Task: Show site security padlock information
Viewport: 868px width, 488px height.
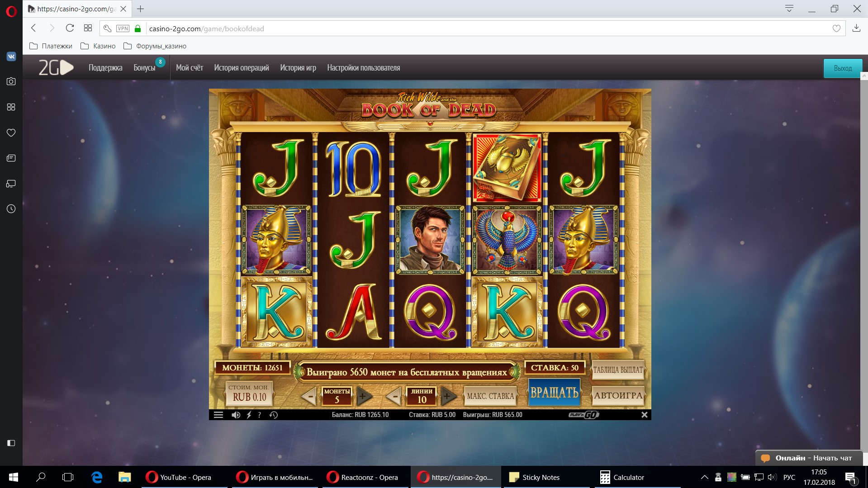Action: coord(138,28)
